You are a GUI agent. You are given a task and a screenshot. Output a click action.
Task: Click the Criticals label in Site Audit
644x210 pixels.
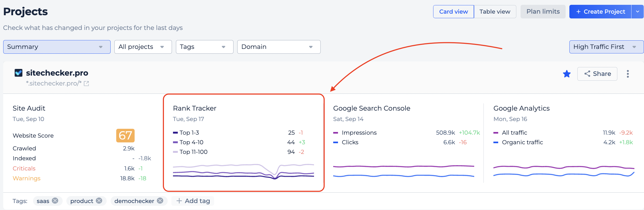pos(24,168)
